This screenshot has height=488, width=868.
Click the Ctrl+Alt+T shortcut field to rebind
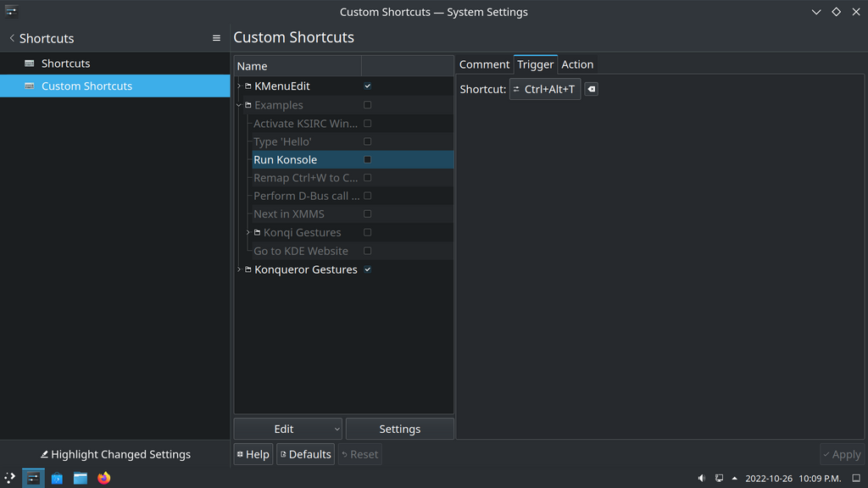545,89
